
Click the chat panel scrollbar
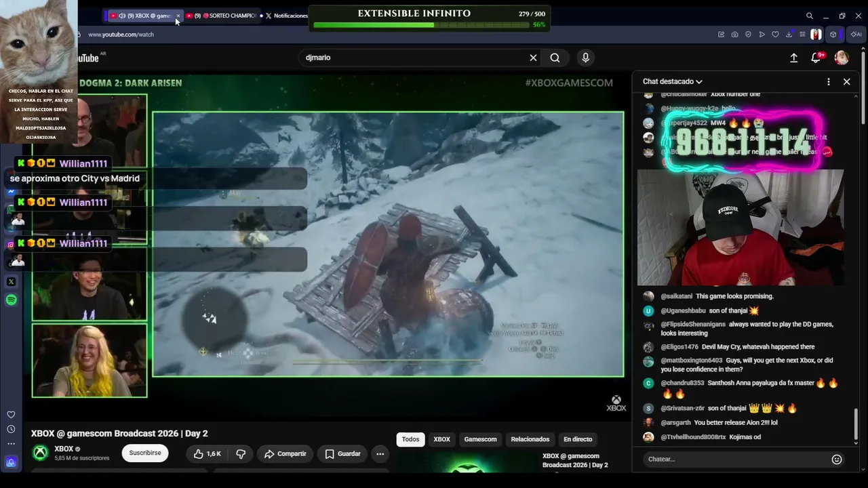pos(856,424)
